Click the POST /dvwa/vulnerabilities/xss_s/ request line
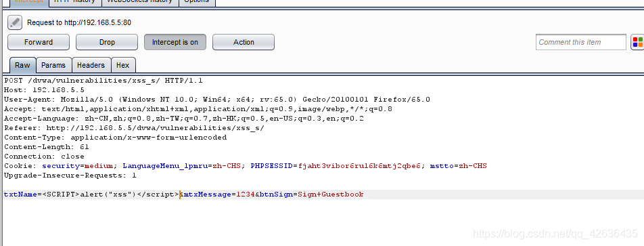Image resolution: width=644 pixels, height=246 pixels. click(103, 80)
